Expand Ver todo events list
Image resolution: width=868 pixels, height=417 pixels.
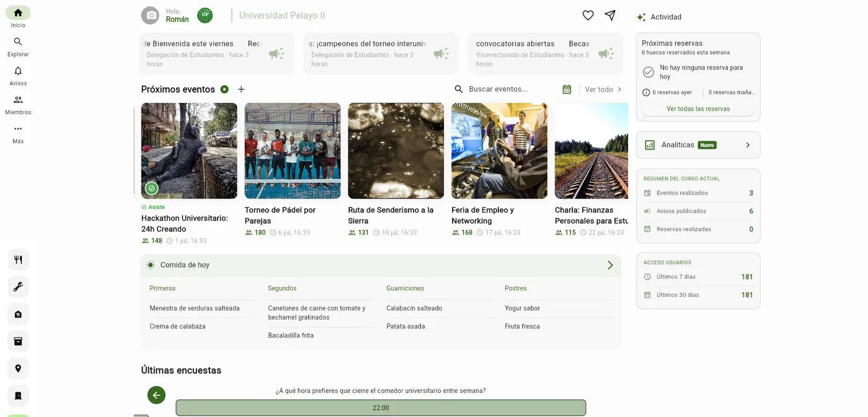pyautogui.click(x=603, y=89)
